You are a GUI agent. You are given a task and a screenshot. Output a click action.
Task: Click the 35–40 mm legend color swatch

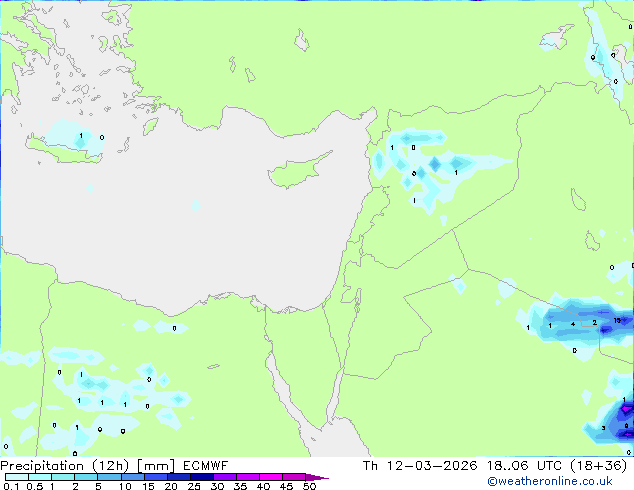pyautogui.click(x=248, y=477)
